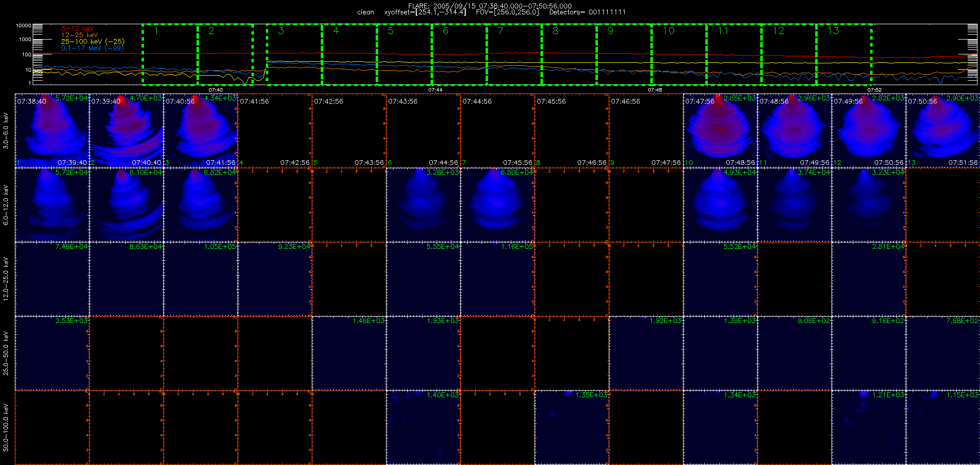Click the 07:44 tick label on light curve

tap(435, 90)
